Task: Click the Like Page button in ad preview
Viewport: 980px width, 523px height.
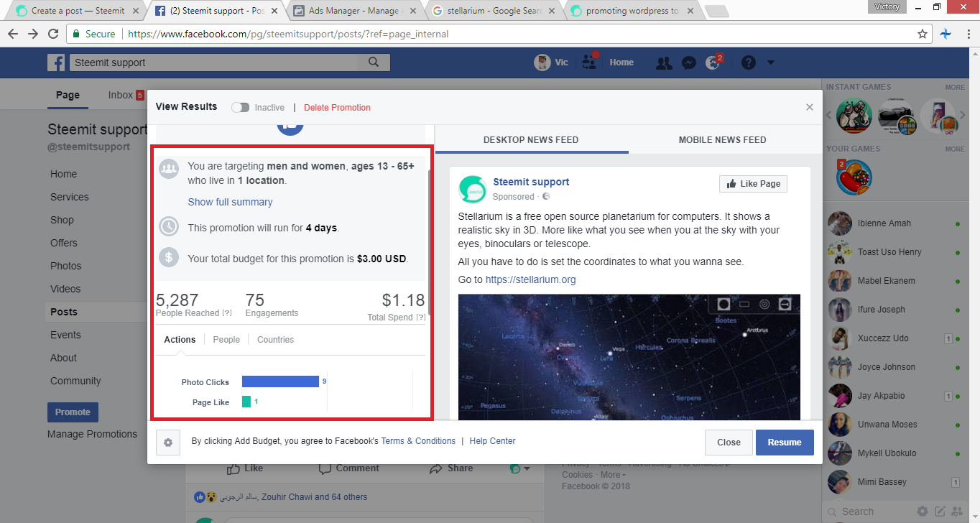Action: tap(753, 184)
